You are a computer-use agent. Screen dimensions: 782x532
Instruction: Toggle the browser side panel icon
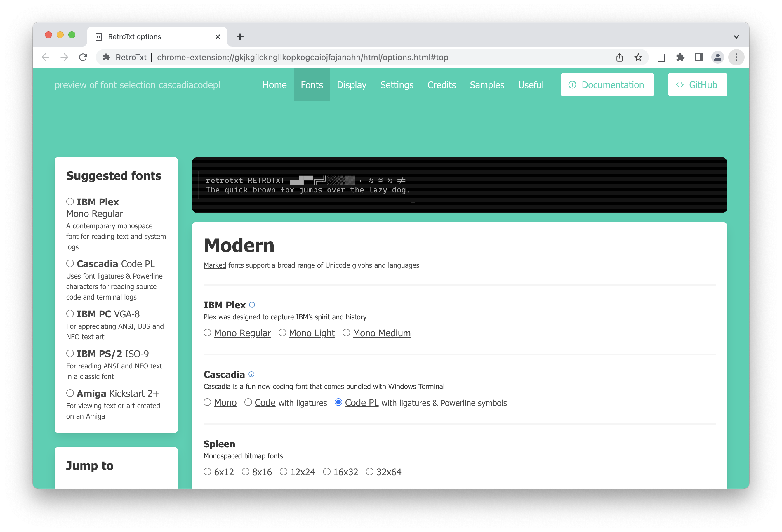coord(699,57)
